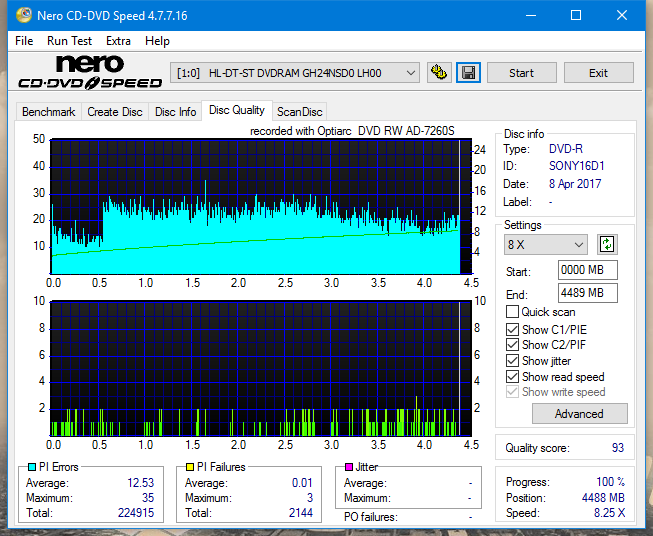Viewport: 653px width, 536px height.
Task: Open the 8 X speed dropdown
Action: click(x=546, y=244)
